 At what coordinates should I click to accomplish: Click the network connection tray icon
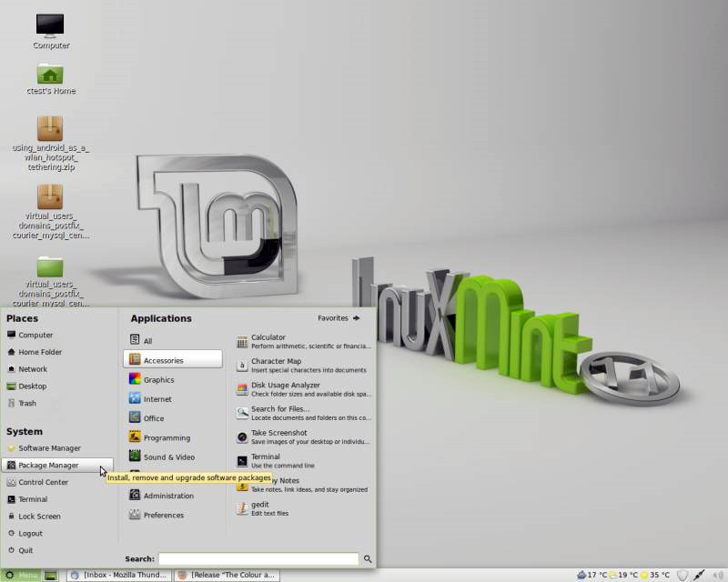click(x=699, y=576)
